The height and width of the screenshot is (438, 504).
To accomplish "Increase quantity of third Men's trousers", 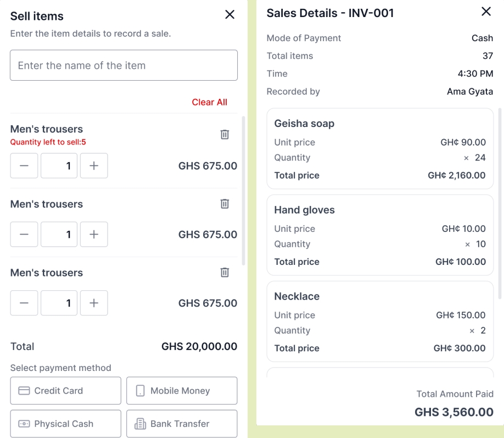I will [94, 303].
